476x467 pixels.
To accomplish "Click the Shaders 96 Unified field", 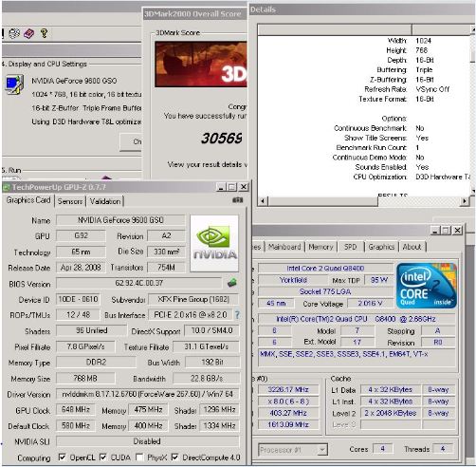I will (91, 330).
